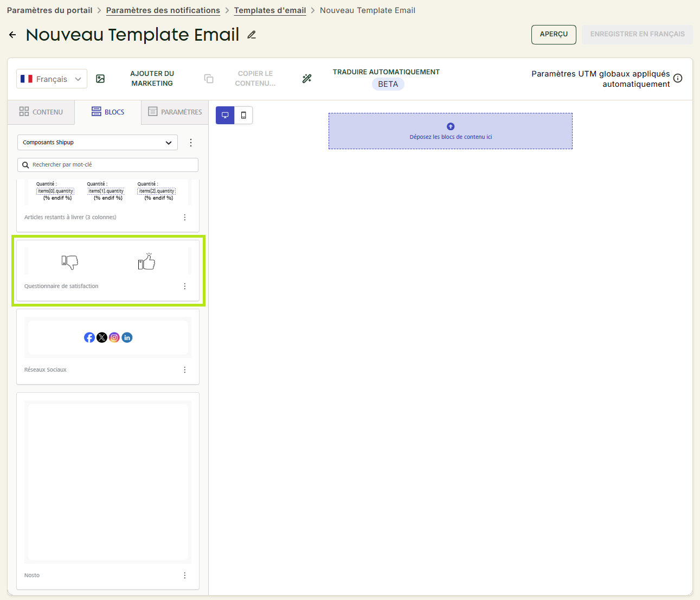Switch to the Contenu tab
700x600 pixels.
pyautogui.click(x=41, y=112)
